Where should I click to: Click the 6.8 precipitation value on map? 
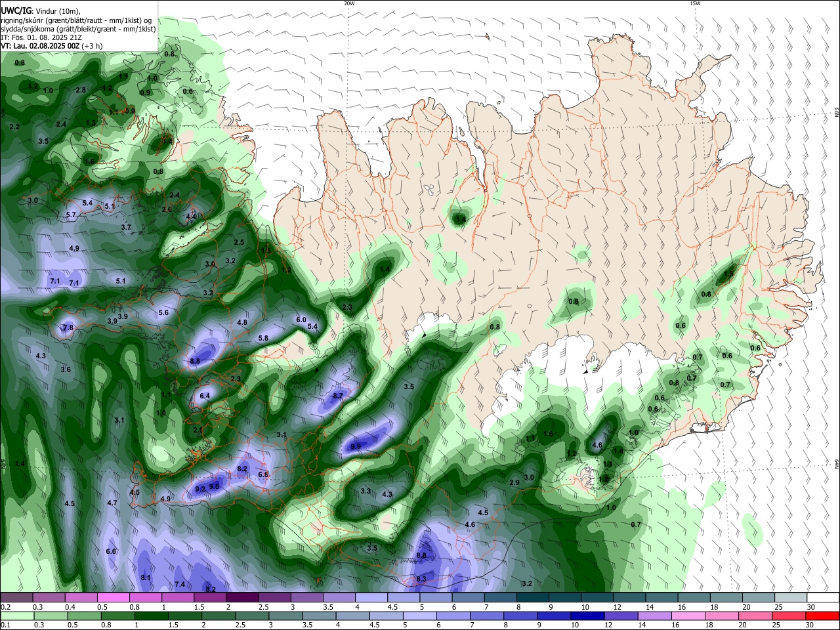[263, 474]
